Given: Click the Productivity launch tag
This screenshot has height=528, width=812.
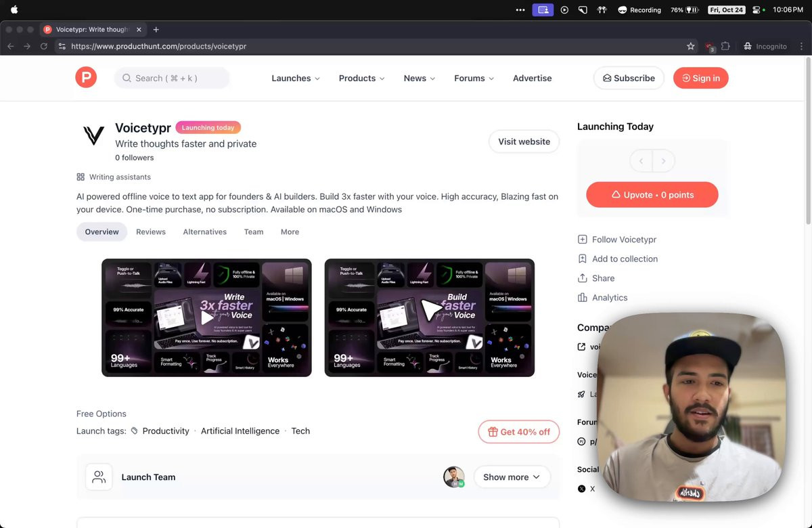Looking at the screenshot, I should tap(166, 431).
